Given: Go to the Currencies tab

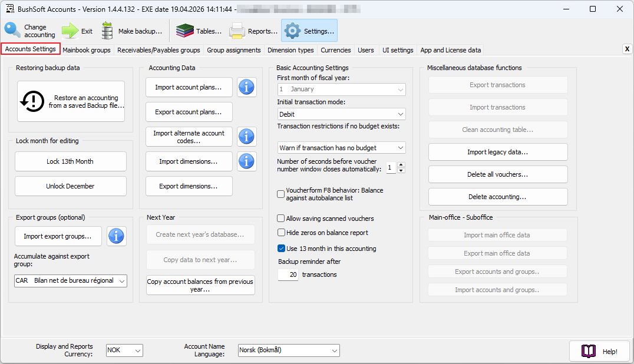Looking at the screenshot, I should (x=336, y=50).
